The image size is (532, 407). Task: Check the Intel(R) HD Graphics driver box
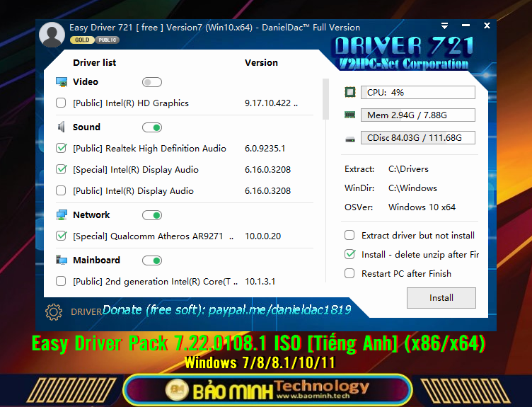click(61, 103)
